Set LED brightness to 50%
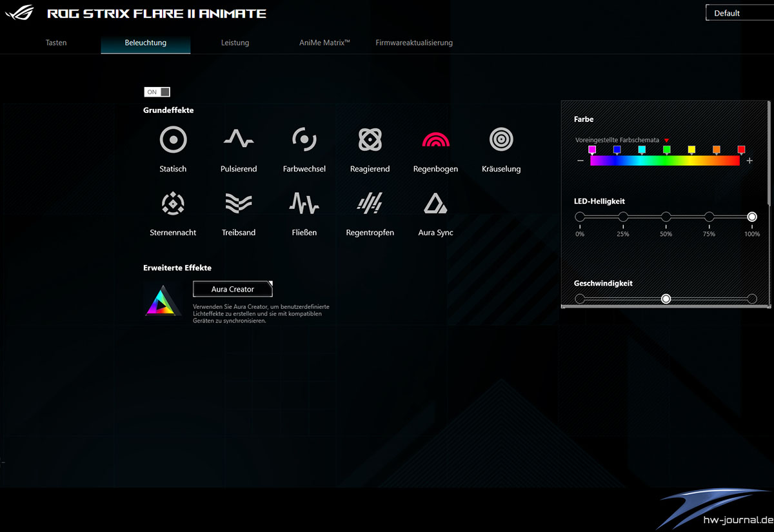The image size is (774, 532). pyautogui.click(x=666, y=217)
